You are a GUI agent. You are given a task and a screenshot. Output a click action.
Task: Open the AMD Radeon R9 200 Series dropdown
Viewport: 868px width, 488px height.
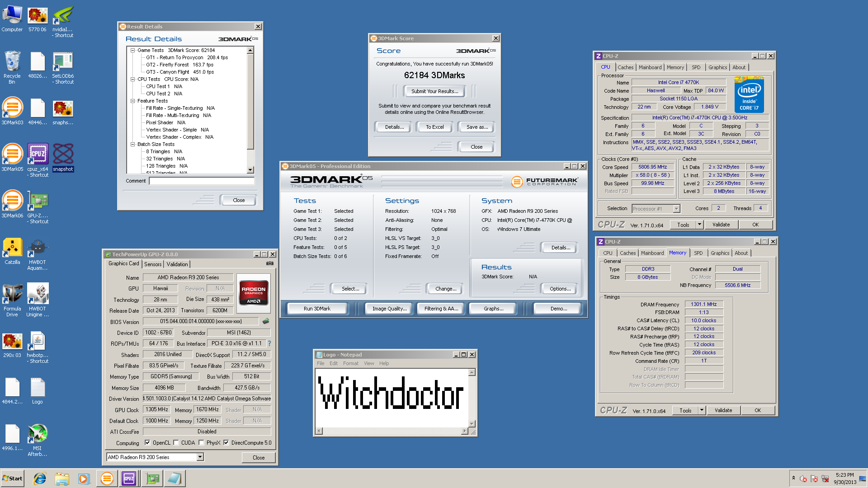(x=200, y=457)
